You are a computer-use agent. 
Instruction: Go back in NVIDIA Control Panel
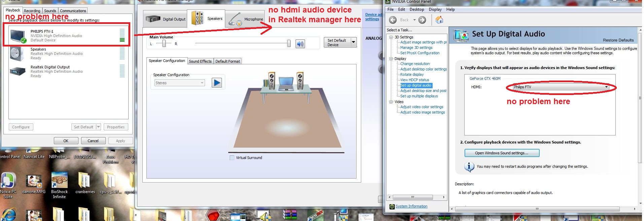click(x=393, y=20)
